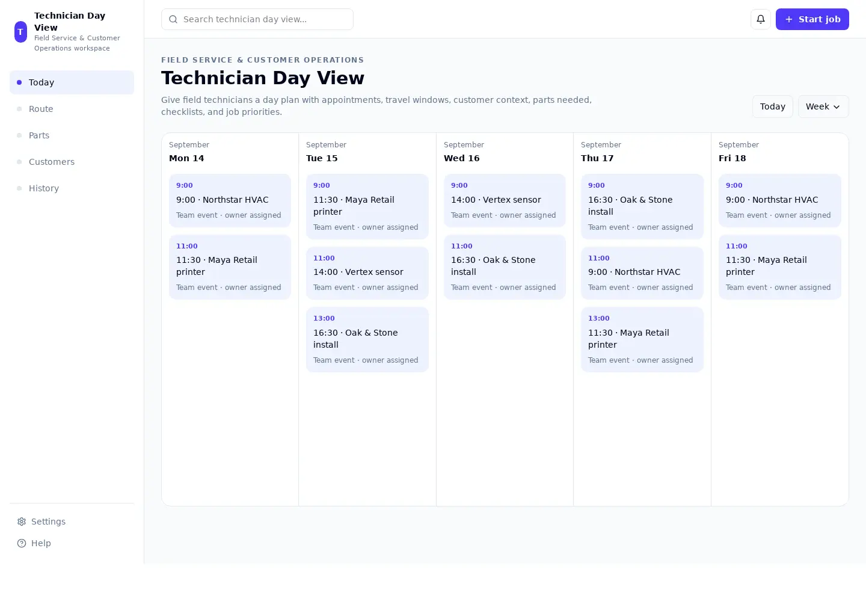Screen dimensions: 866x616
Task: Click the Today button beside Week
Action: click(773, 106)
